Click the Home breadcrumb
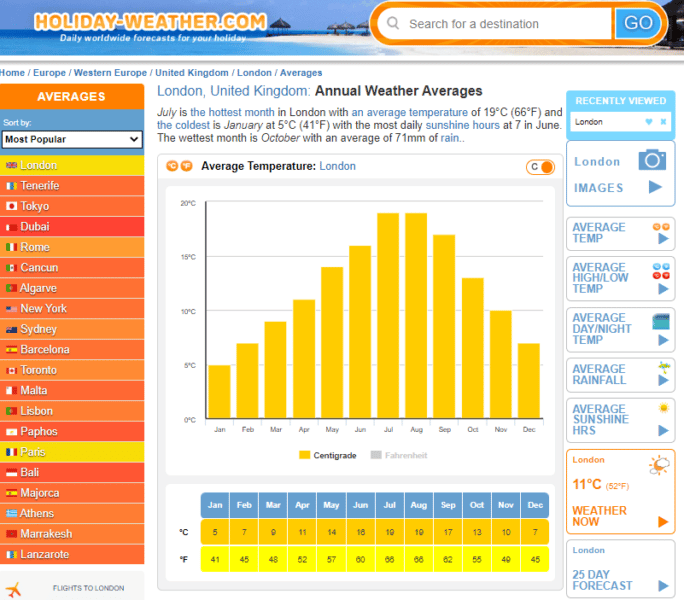 pos(12,73)
